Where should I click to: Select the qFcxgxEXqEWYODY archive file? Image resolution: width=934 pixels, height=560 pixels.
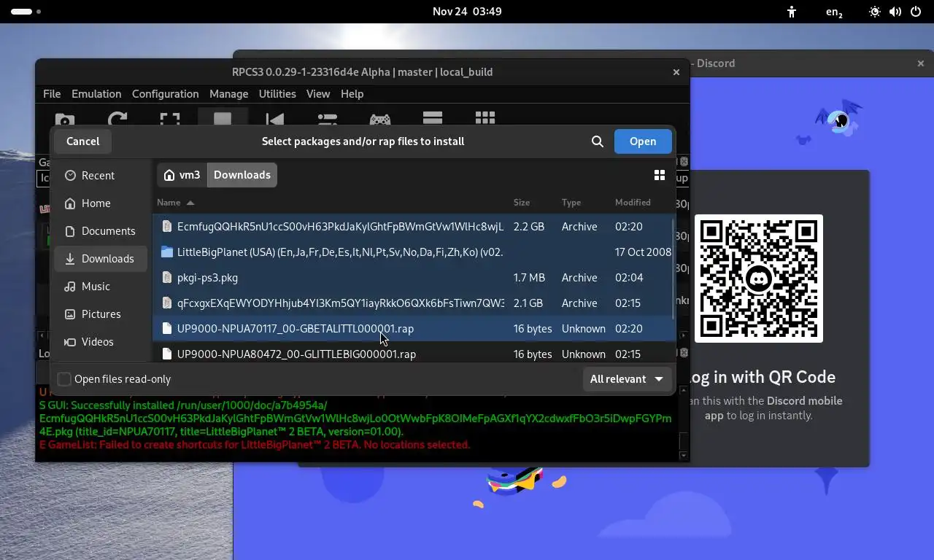[412, 303]
